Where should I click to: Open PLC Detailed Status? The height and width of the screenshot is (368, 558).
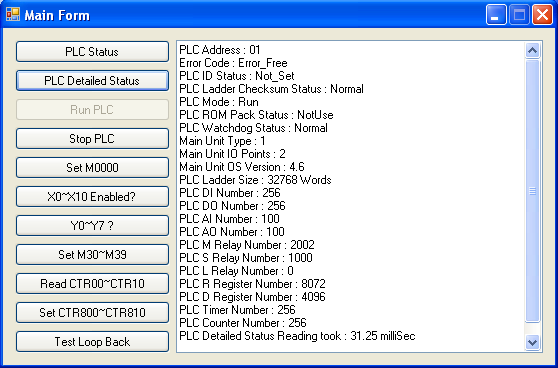(92, 80)
